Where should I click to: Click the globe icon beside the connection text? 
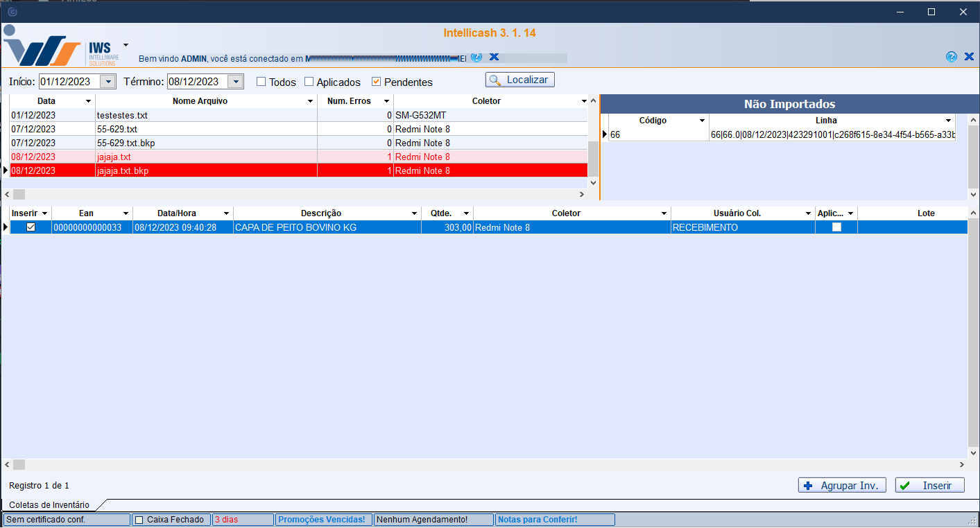(476, 58)
